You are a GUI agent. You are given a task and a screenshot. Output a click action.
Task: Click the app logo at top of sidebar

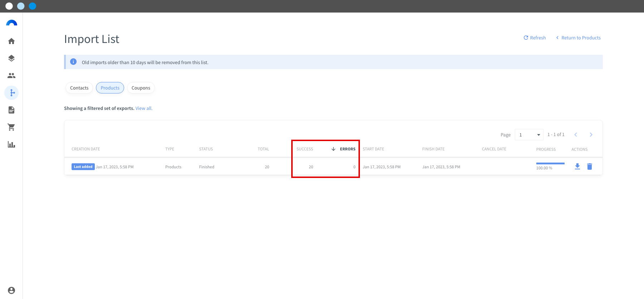[11, 23]
